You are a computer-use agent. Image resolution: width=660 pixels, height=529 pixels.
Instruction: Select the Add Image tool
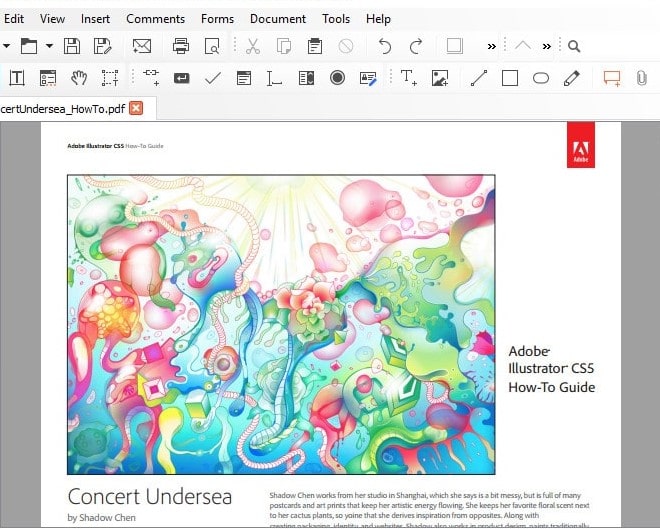[440, 78]
